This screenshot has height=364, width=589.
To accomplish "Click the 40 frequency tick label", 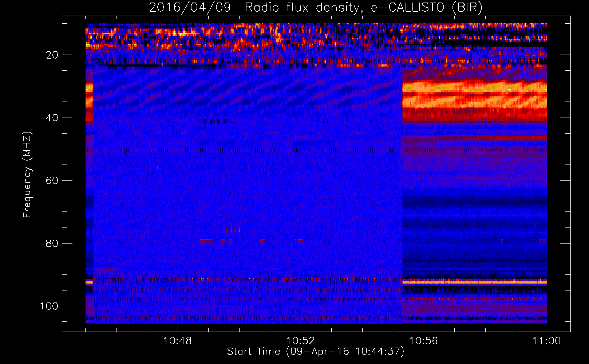I will point(52,118).
